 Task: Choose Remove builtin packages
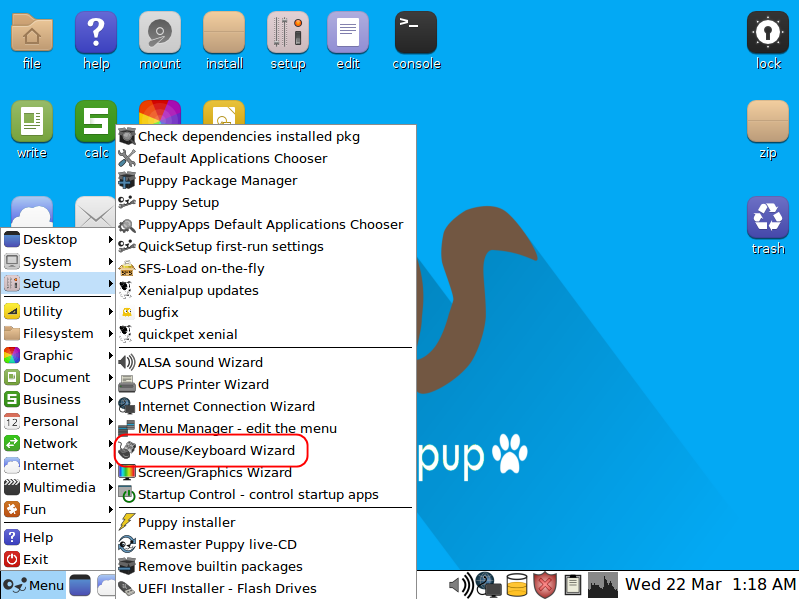266,566
